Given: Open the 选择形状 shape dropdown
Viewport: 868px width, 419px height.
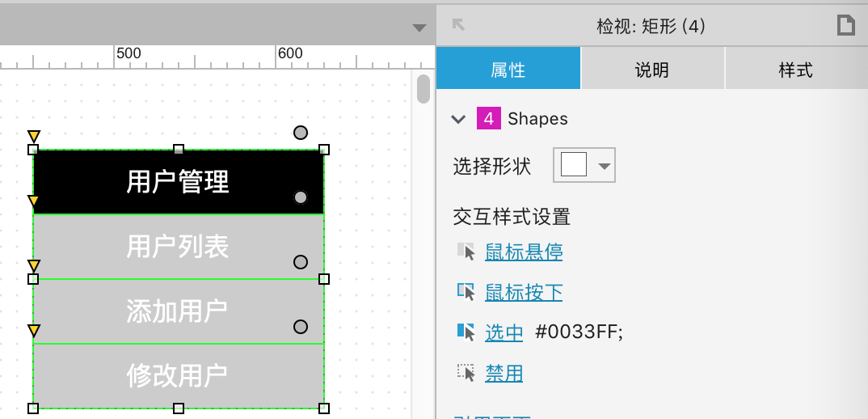Looking at the screenshot, I should tap(584, 165).
